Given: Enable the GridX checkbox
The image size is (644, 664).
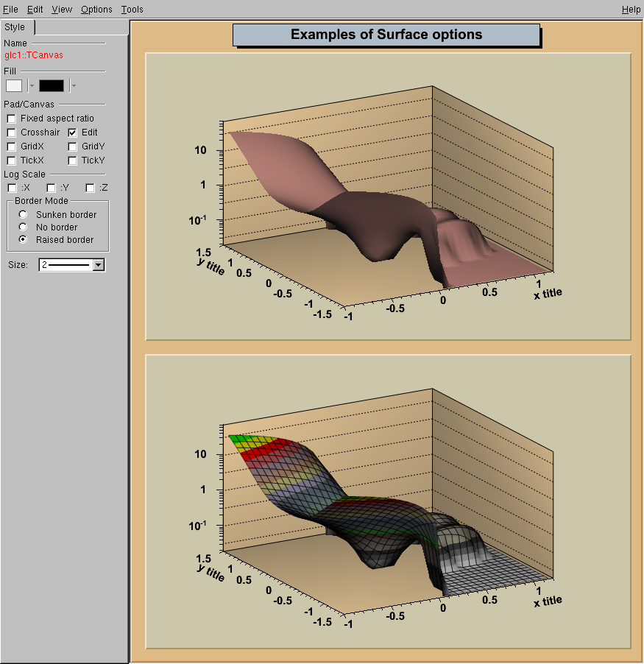Looking at the screenshot, I should (11, 146).
